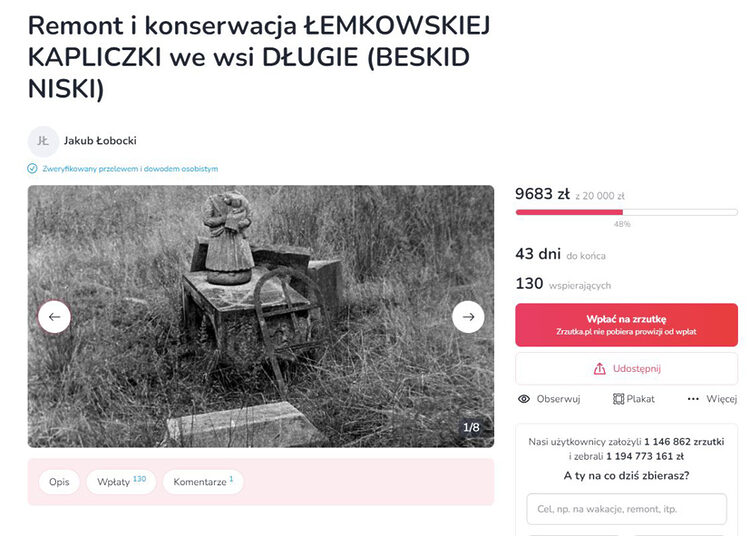
Task: Click the verification checkmark badge icon
Action: pyautogui.click(x=32, y=168)
